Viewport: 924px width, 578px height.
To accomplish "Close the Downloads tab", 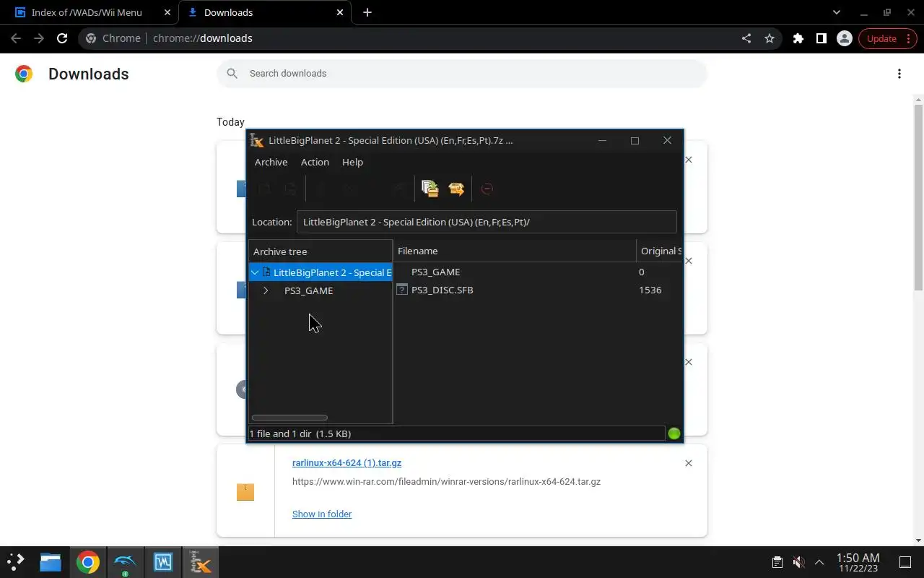I will coord(340,12).
